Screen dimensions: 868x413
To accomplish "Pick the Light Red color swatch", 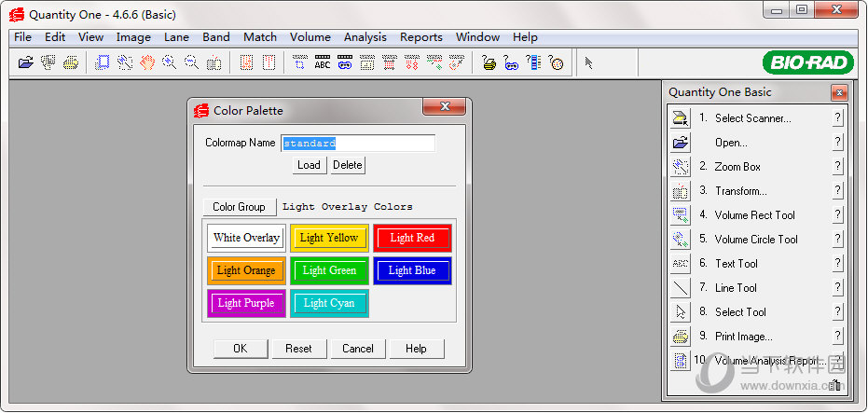I will click(412, 238).
